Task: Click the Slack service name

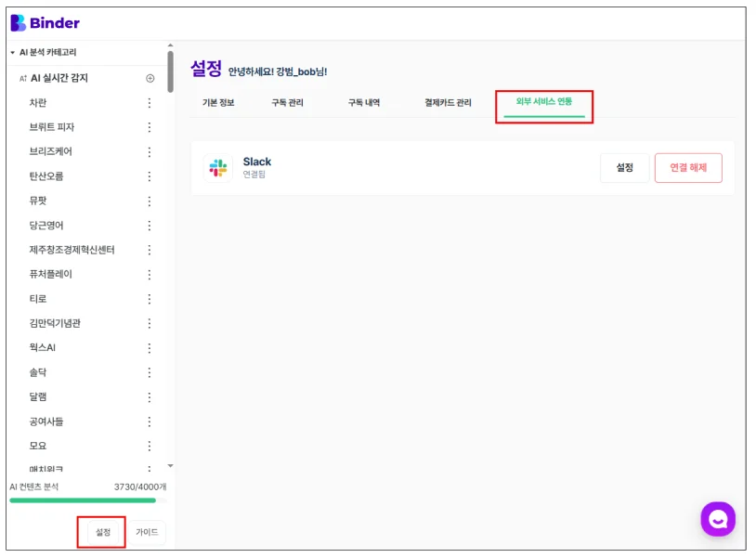Action: pyautogui.click(x=257, y=162)
